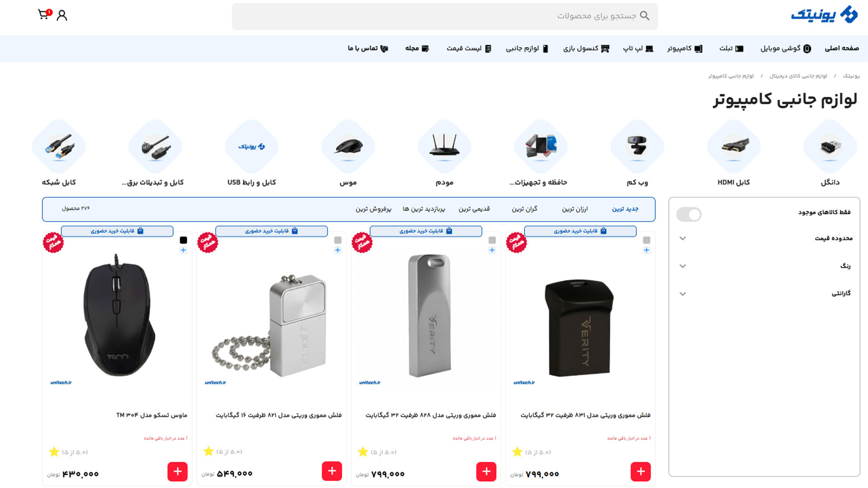Click the لوازم جانبی کامپیوتر breadcrumb
Screen dimensions: 868x488
[731, 76]
